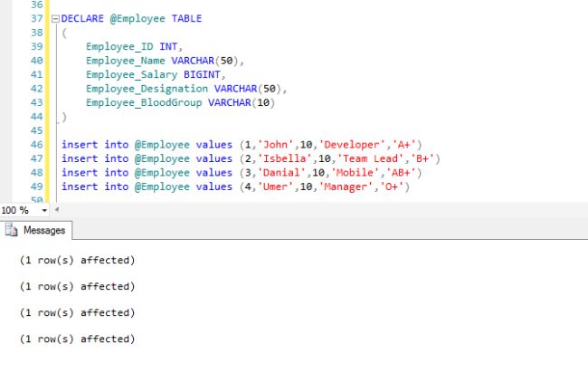Click the TABLE keyword on line 37
This screenshot has height=373, width=588.
click(186, 18)
